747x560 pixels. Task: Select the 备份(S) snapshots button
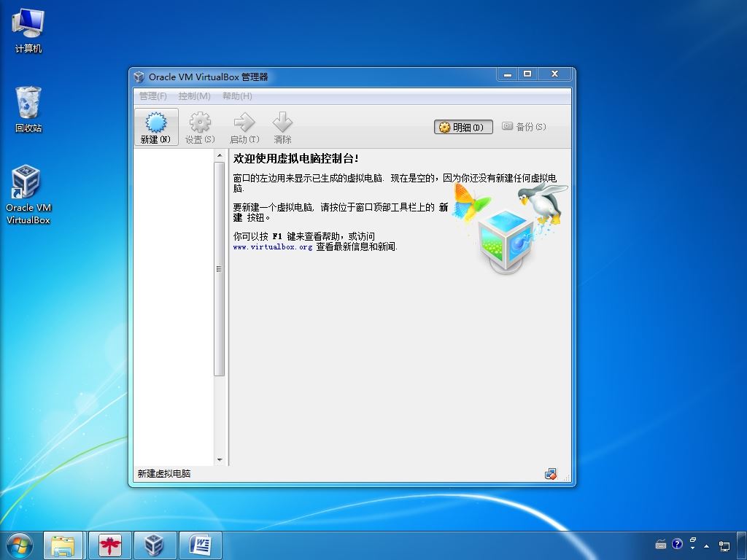pyautogui.click(x=524, y=126)
